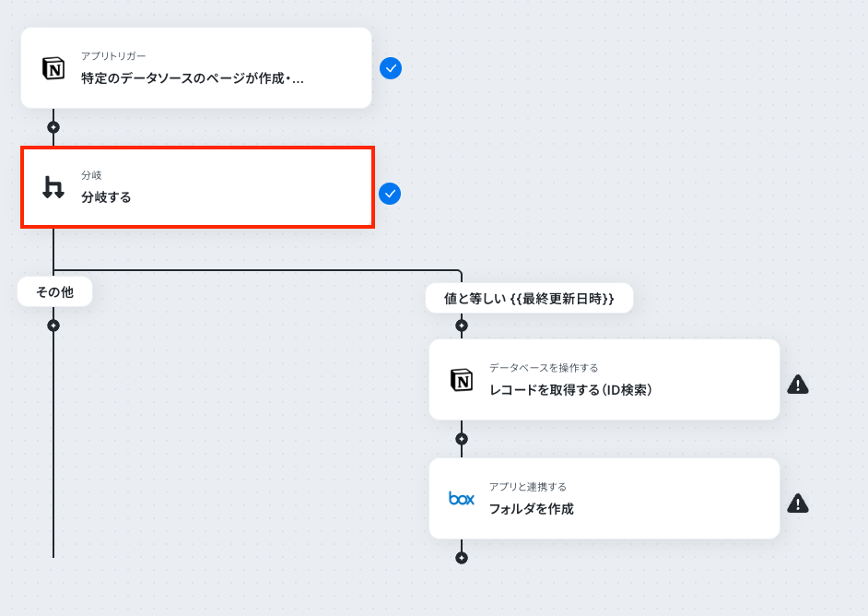
Task: Open the 分岐する branch card
Action: [x=197, y=187]
